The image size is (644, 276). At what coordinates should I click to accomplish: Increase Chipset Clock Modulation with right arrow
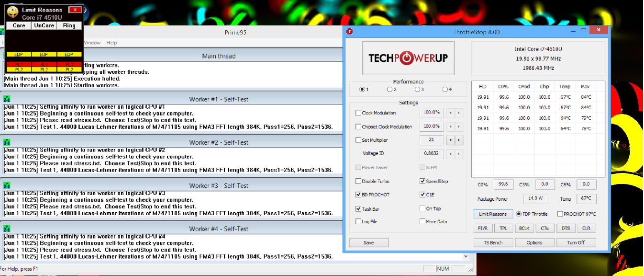tap(459, 126)
